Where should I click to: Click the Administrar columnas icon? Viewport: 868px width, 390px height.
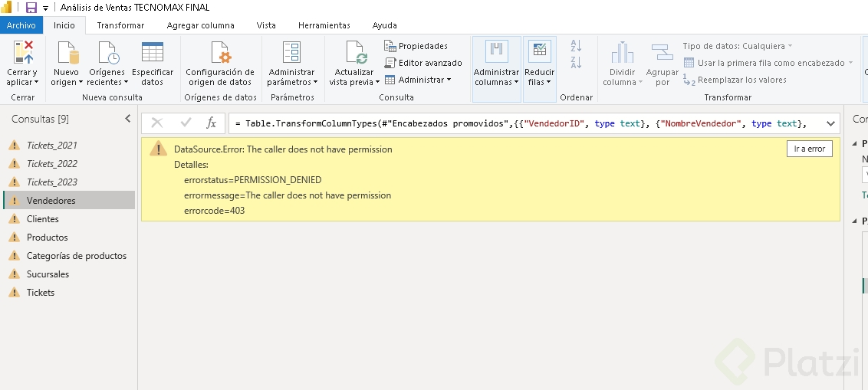tap(497, 51)
